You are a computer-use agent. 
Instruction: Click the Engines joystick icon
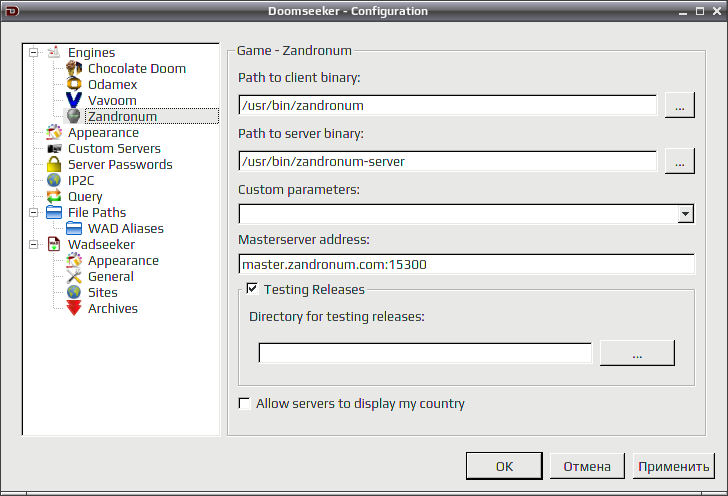(54, 52)
